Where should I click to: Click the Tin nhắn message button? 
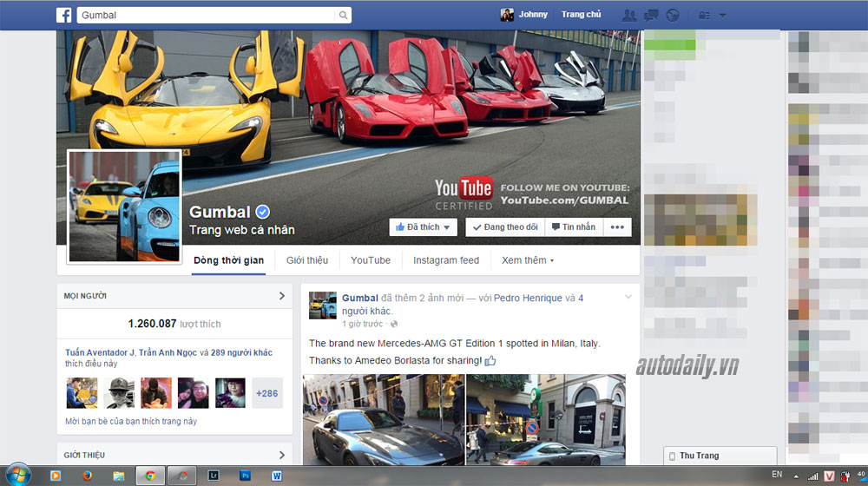(573, 227)
